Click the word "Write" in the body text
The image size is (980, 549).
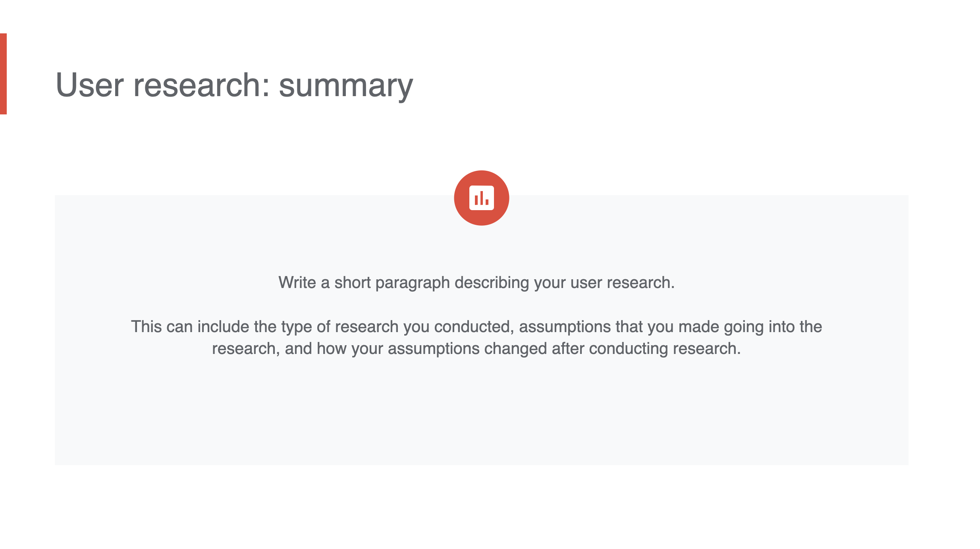(297, 283)
